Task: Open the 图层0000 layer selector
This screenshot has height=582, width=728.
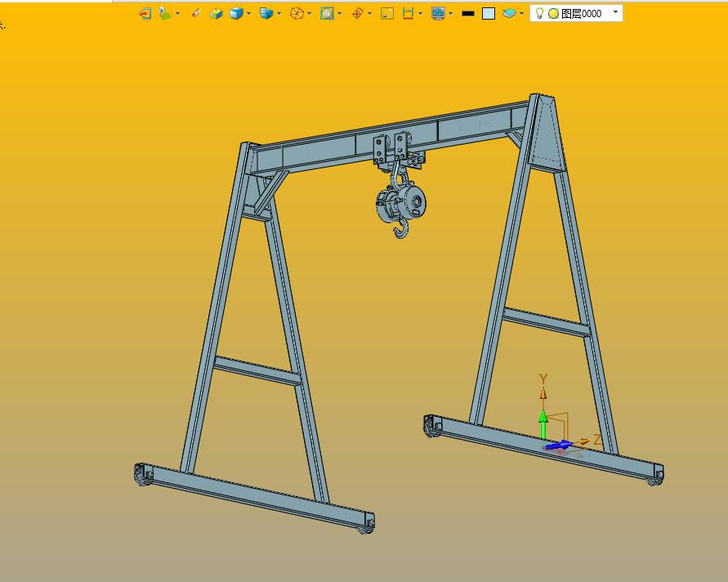Action: (x=576, y=13)
